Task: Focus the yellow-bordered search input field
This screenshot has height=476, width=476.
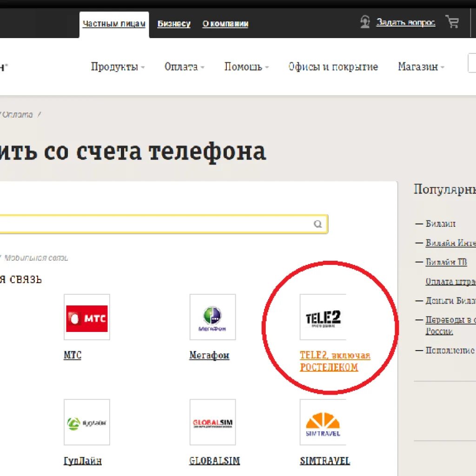Action: [x=164, y=224]
